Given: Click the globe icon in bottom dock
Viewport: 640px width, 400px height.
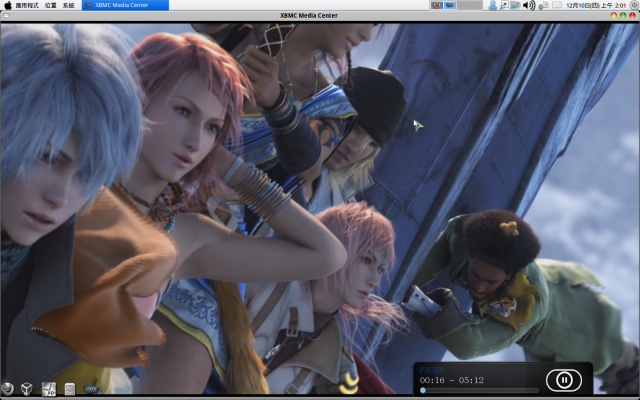Looking at the screenshot, I should [7, 389].
